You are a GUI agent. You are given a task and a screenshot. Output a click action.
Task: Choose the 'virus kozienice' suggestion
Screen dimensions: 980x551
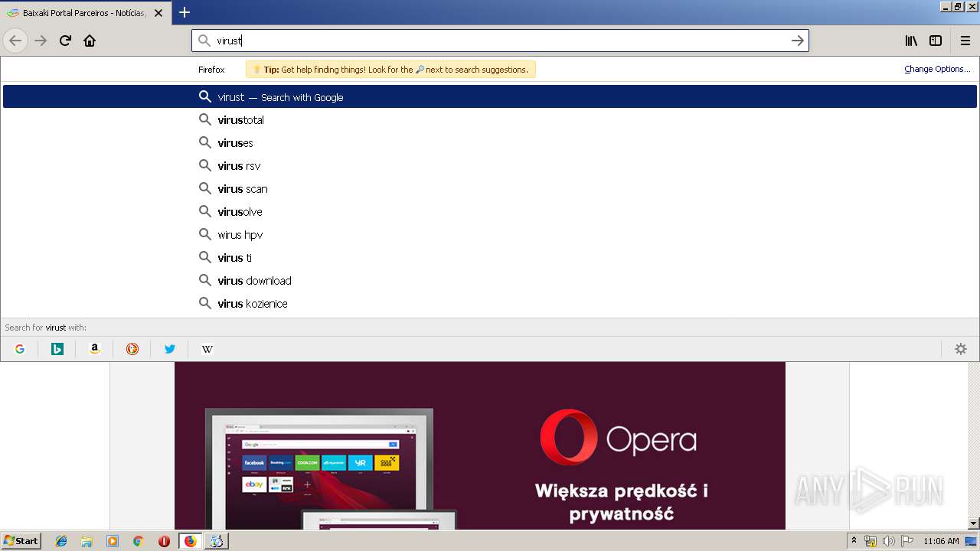pyautogui.click(x=490, y=303)
